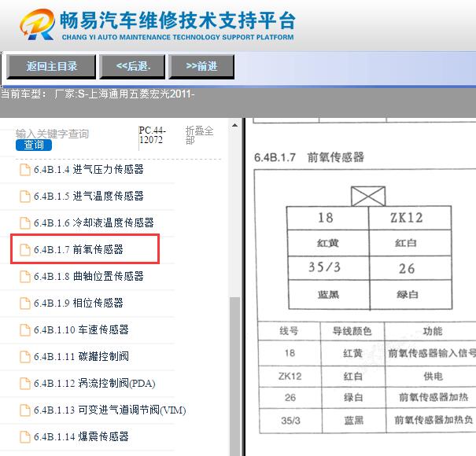Screen dimensions: 476x456
Task: Go forward with the >>前进 button
Action: [x=201, y=67]
